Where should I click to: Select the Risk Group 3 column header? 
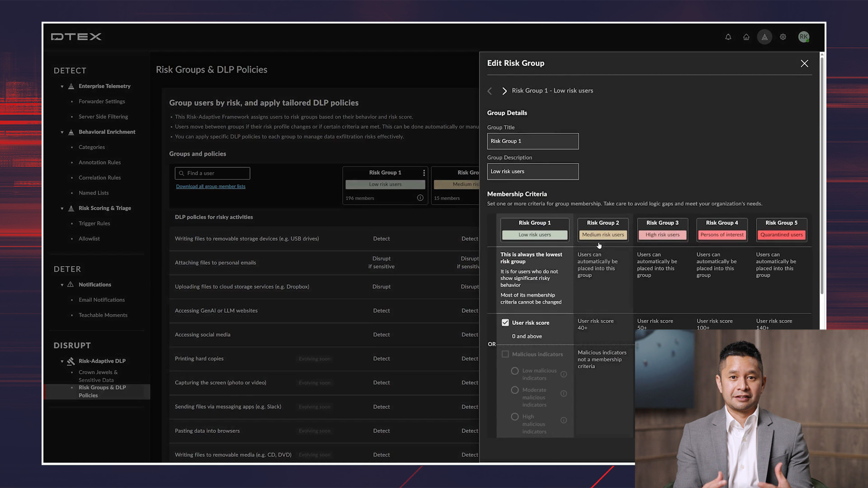662,223
